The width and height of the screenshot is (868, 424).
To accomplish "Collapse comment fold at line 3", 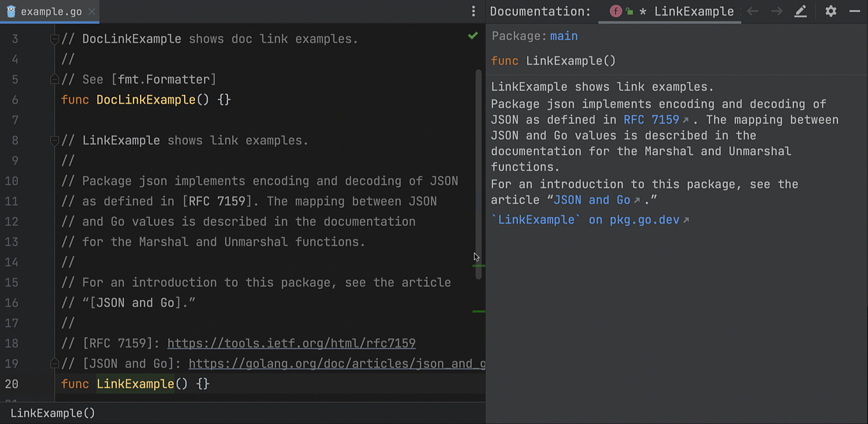I will pos(54,39).
